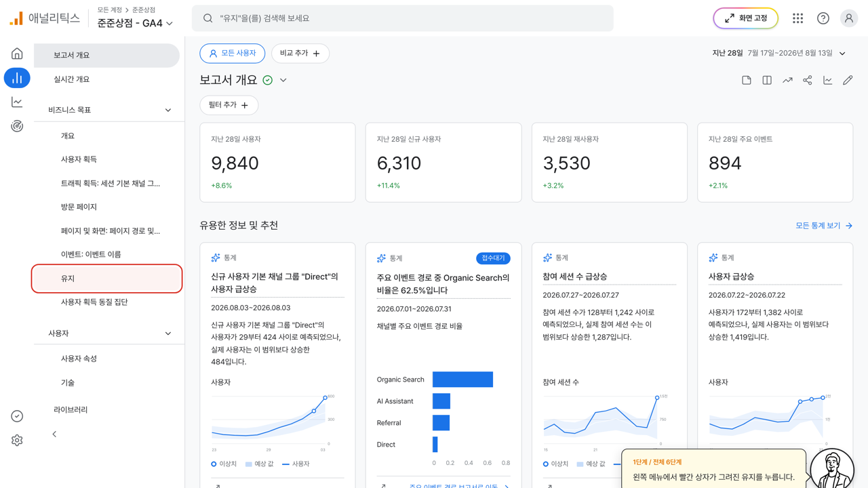Screen dimensions: 868x488
Task: Click the sparkle icon on the 사용자 급상승 card
Action: coord(713,258)
